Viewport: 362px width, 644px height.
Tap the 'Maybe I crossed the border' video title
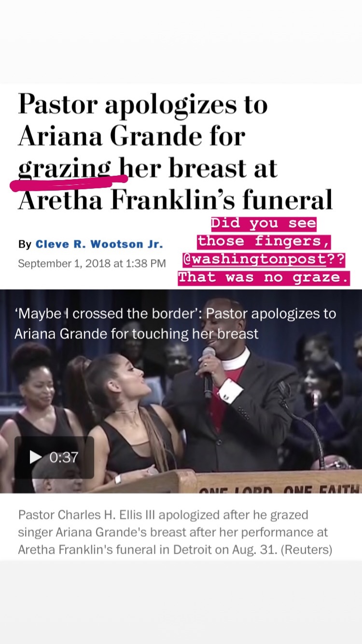click(x=175, y=323)
